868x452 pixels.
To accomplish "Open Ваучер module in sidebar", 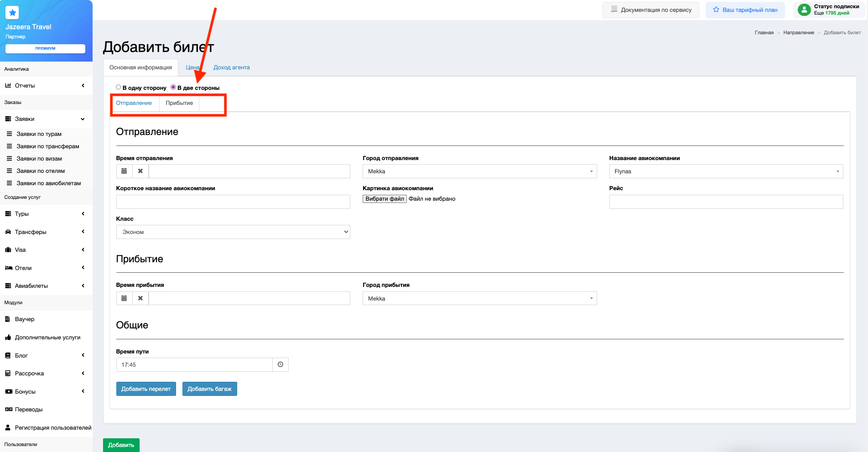I will 25,319.
